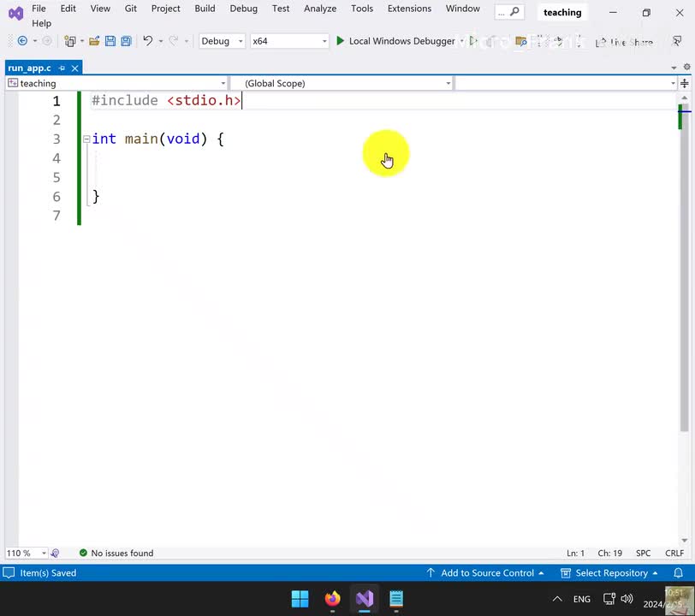Image resolution: width=695 pixels, height=616 pixels.
Task: Click Add to Source Control
Action: point(485,573)
